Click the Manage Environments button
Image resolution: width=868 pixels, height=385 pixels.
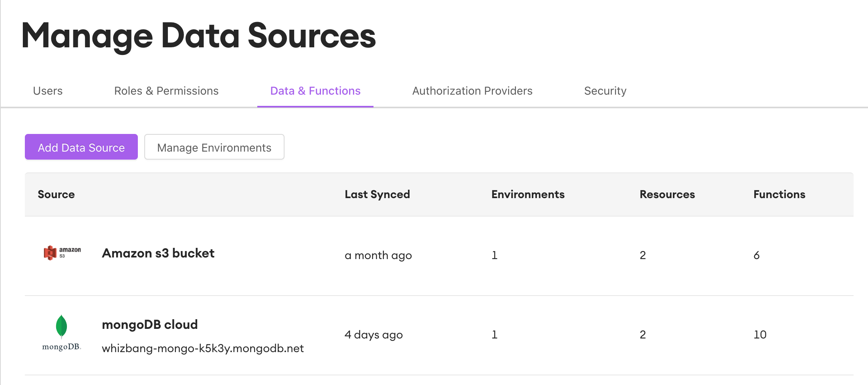click(214, 147)
